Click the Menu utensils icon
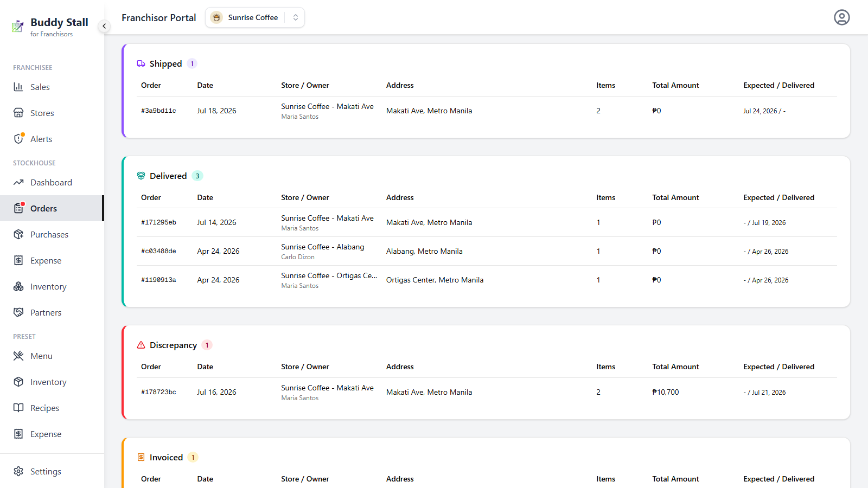The image size is (868, 488). pyautogui.click(x=18, y=356)
